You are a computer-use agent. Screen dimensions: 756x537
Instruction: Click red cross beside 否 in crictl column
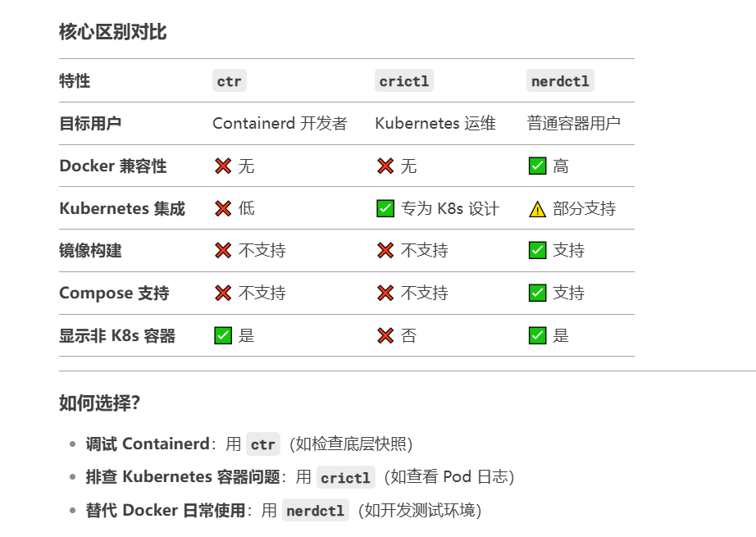pos(385,335)
